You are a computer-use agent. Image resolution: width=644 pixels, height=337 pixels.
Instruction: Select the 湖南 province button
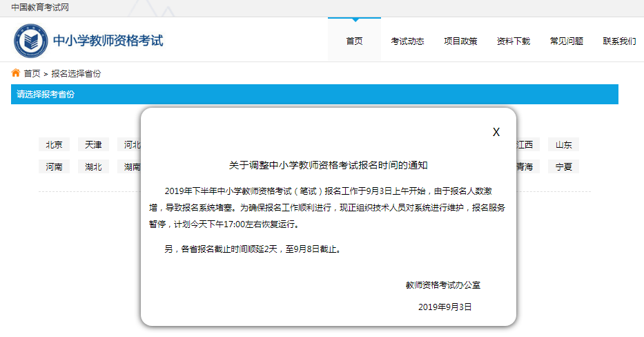coord(129,167)
